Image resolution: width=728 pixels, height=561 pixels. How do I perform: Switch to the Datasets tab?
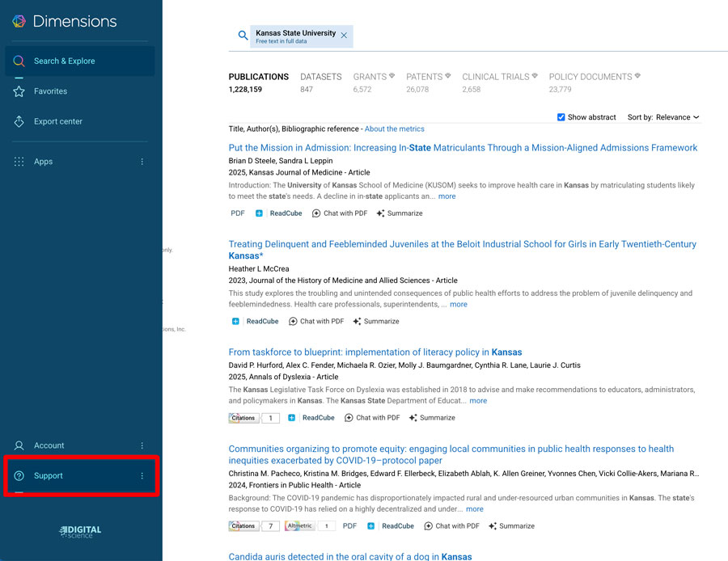click(320, 77)
